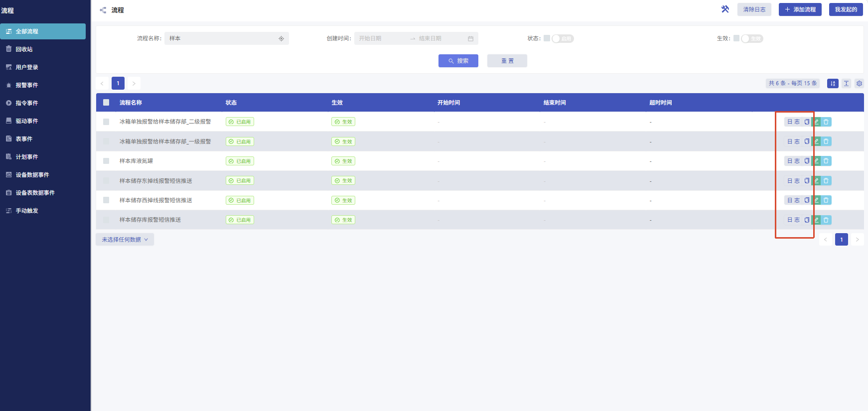Image resolution: width=868 pixels, height=411 pixels.
Task: Click the row height icon above the table
Action: [846, 84]
